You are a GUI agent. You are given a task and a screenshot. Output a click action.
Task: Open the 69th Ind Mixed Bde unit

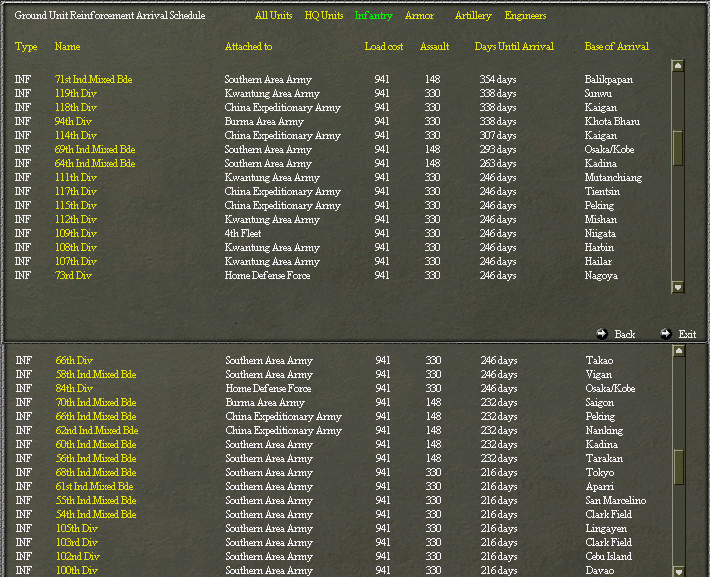click(95, 149)
